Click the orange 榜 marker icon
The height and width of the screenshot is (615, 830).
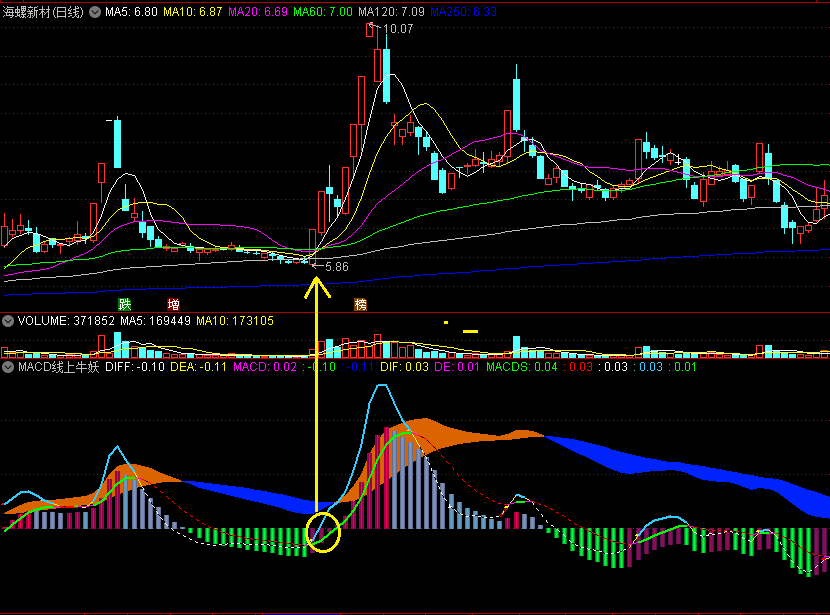360,304
